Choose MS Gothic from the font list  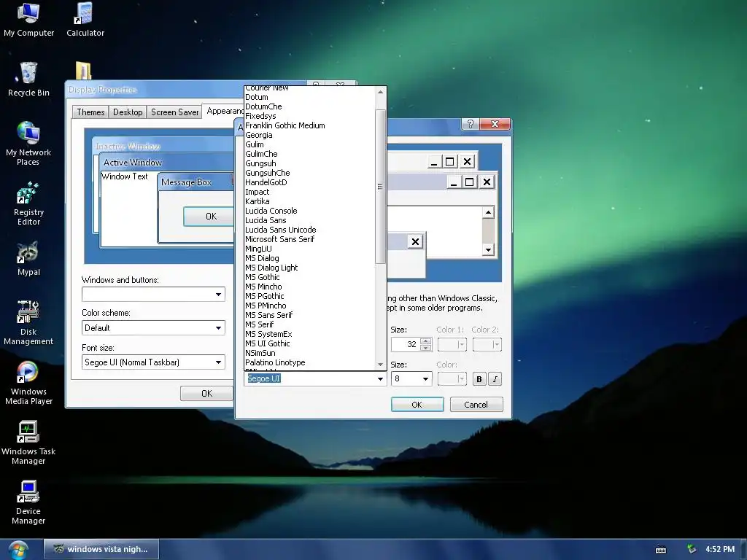(309, 277)
